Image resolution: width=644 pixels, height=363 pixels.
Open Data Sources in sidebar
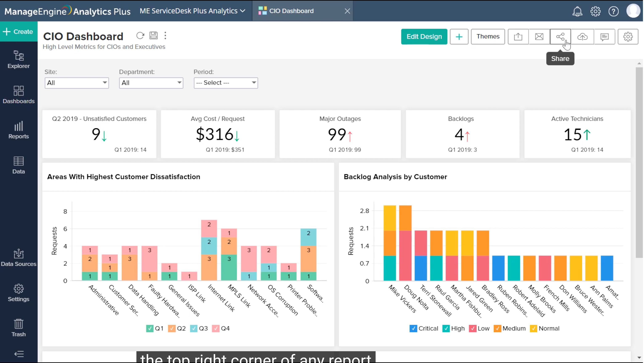point(18,258)
